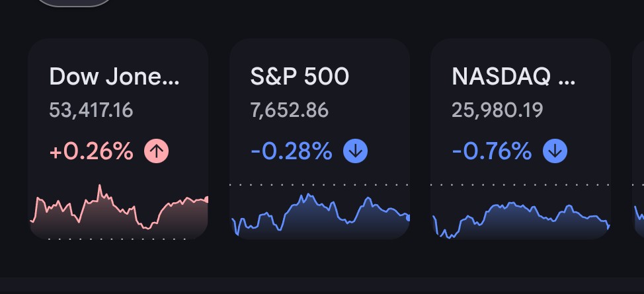Click the +0.26% change percentage

[x=91, y=151]
